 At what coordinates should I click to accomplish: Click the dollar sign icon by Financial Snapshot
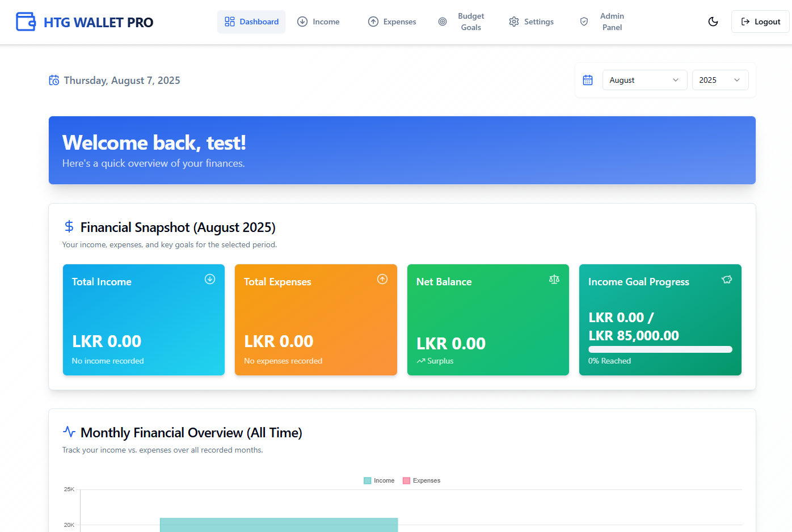tap(69, 226)
